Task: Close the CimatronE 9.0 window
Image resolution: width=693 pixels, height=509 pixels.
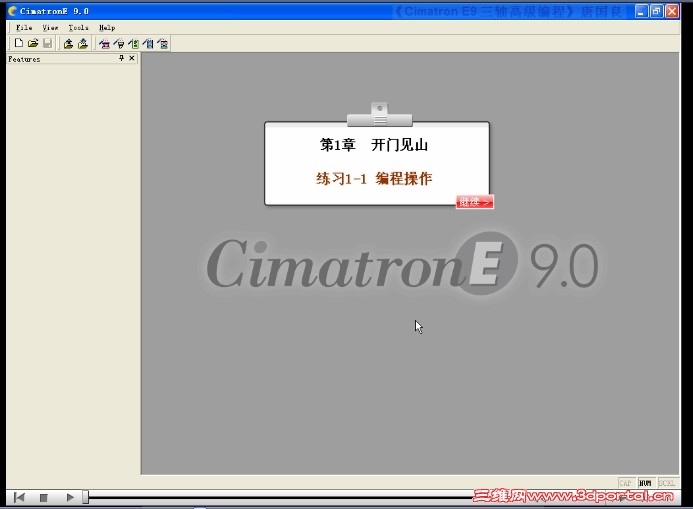Action: pos(672,11)
